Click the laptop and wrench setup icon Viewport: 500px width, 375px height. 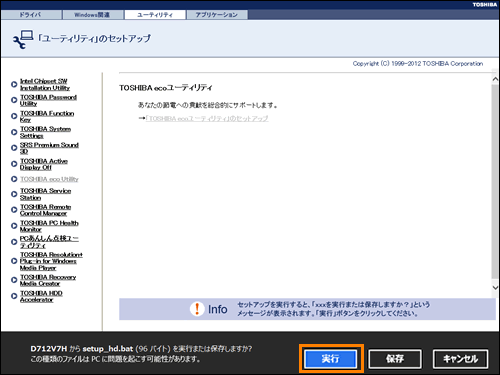point(23,39)
